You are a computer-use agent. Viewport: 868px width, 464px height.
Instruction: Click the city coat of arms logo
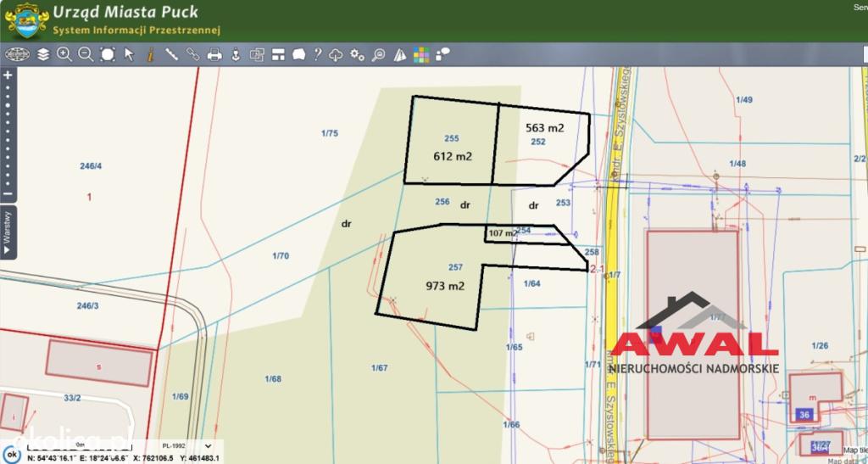pos(26,20)
